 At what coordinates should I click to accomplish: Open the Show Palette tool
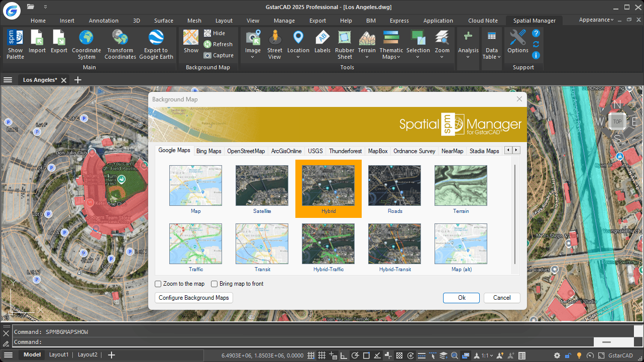click(x=15, y=44)
